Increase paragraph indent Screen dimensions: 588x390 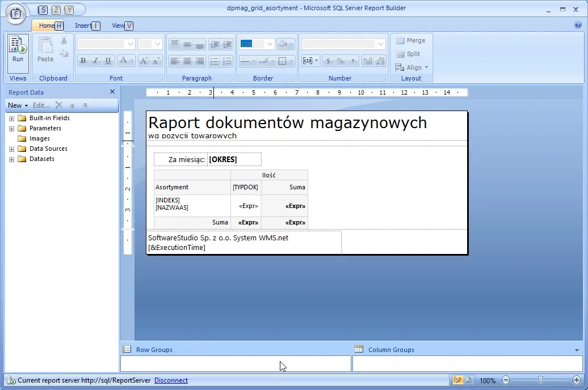tap(227, 44)
